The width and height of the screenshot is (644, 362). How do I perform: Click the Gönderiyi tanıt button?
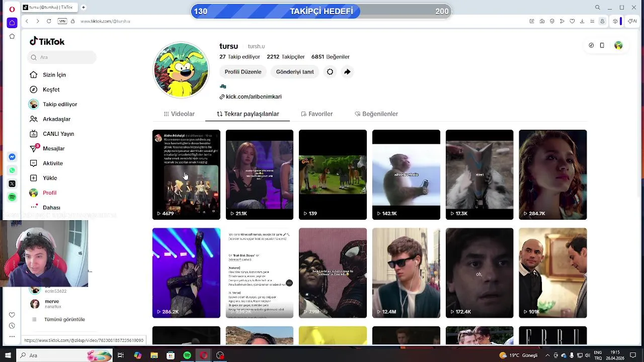(295, 72)
